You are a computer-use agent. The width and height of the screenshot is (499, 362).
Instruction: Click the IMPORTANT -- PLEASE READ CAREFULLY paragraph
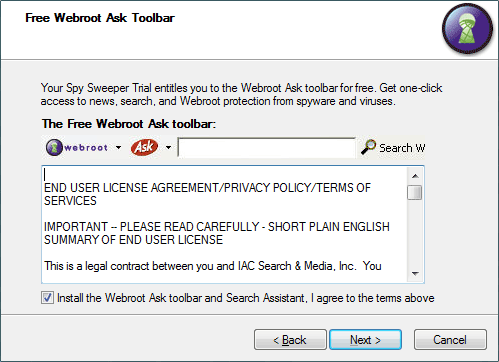(217, 233)
